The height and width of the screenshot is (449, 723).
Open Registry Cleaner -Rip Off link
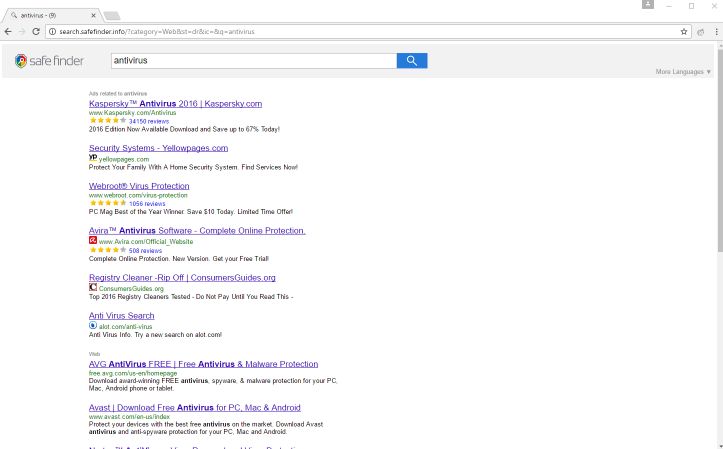point(182,278)
